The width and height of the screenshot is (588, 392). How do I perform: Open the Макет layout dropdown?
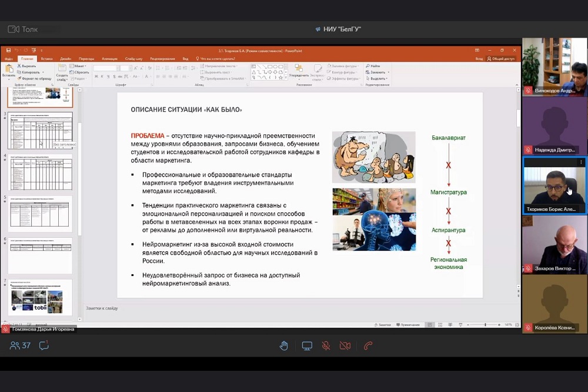(x=79, y=66)
